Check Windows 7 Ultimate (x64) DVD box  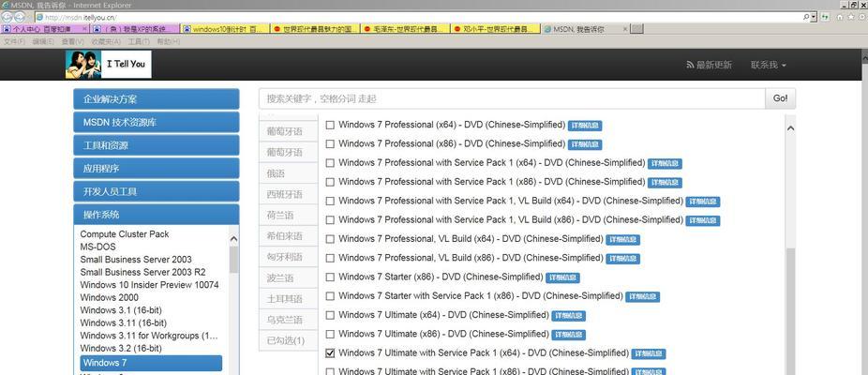[330, 315]
